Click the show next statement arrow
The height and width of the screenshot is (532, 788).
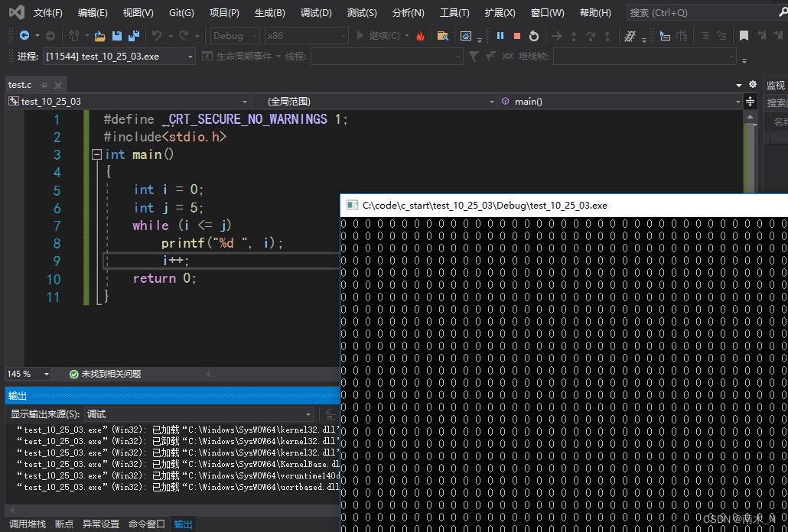point(557,36)
